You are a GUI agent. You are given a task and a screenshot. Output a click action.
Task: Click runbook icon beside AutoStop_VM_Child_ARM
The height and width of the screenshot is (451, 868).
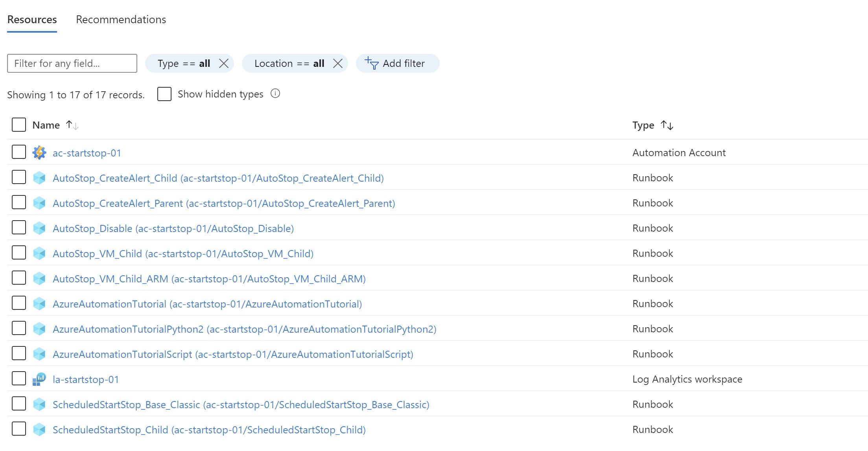pos(39,278)
